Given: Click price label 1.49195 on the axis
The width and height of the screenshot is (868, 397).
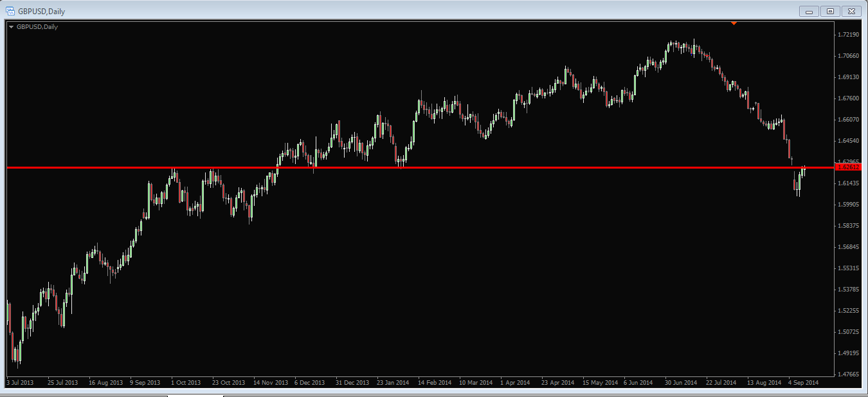Looking at the screenshot, I should pos(849,353).
